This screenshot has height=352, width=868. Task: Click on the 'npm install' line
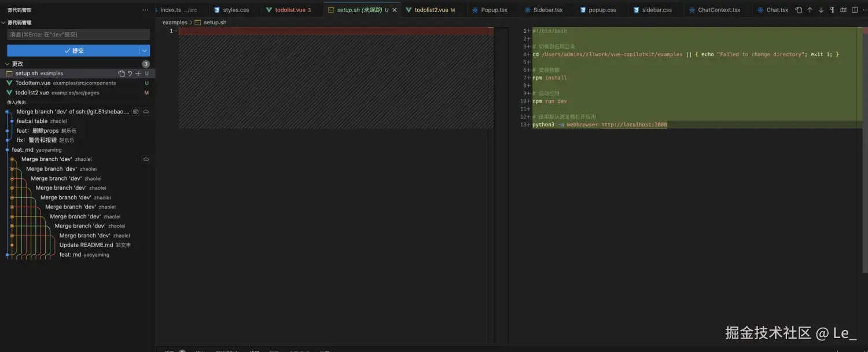click(550, 78)
